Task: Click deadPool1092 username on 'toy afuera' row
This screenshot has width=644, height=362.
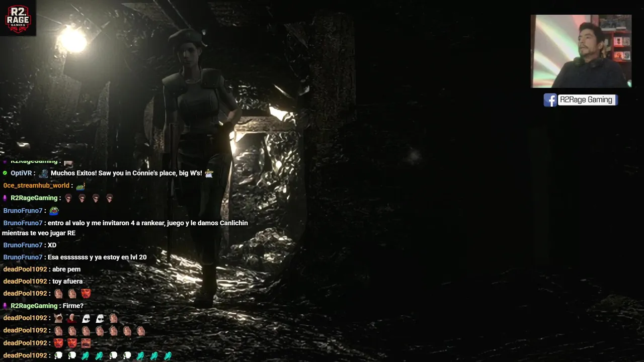Action: click(x=25, y=281)
